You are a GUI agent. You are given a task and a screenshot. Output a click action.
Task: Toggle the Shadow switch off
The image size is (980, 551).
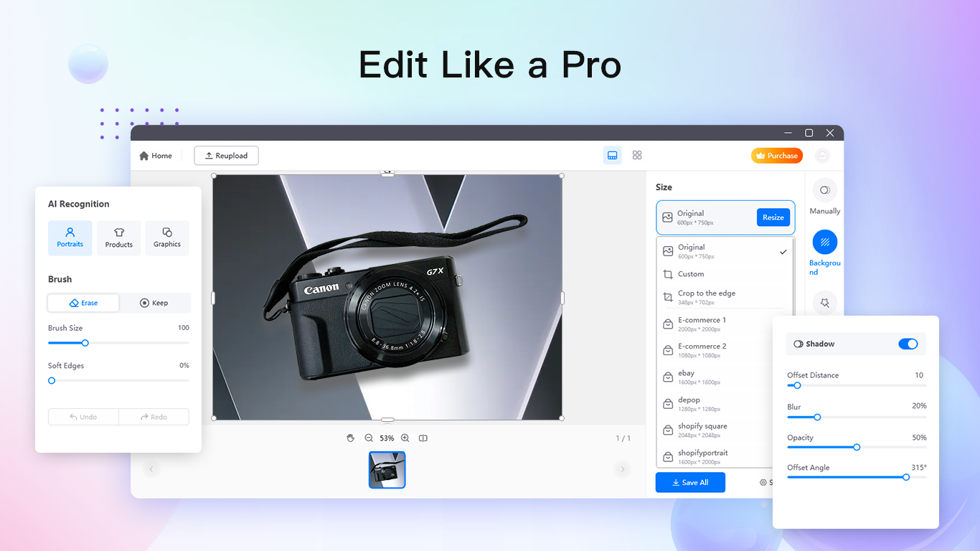(x=908, y=344)
